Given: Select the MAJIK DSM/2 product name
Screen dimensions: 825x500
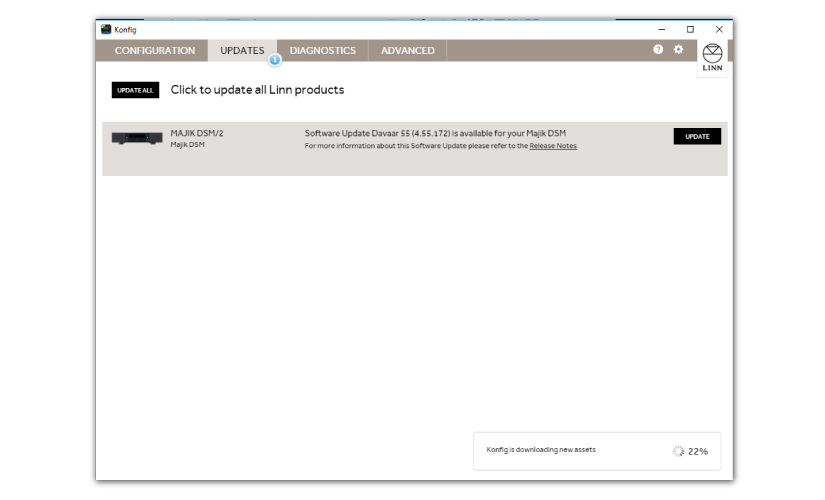Looking at the screenshot, I should (x=197, y=133).
